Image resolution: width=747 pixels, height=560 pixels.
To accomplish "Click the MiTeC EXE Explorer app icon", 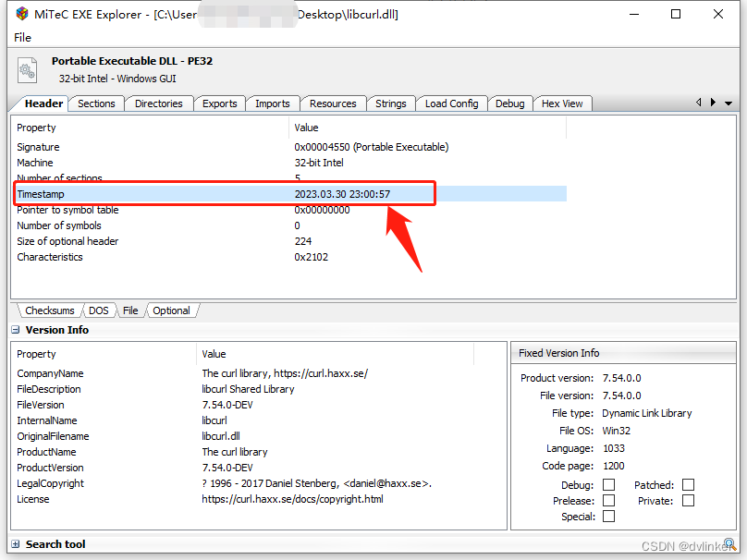I will click(x=21, y=15).
